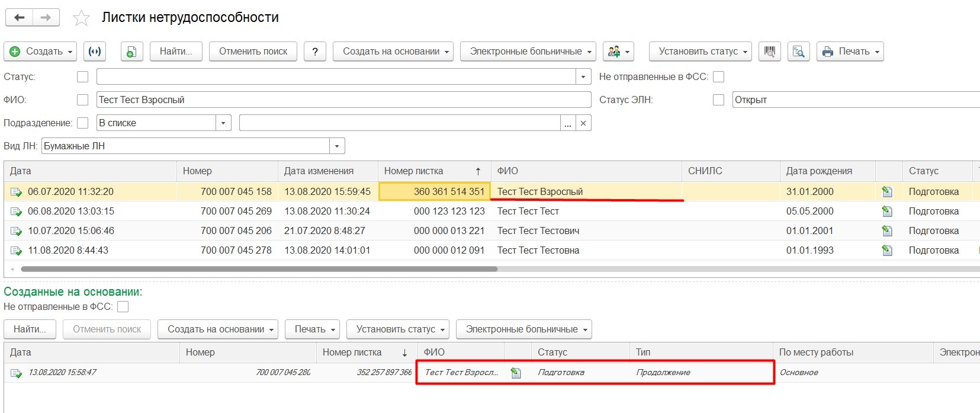Expand the В списке dropdown arrow
The height and width of the screenshot is (413, 980).
click(223, 123)
